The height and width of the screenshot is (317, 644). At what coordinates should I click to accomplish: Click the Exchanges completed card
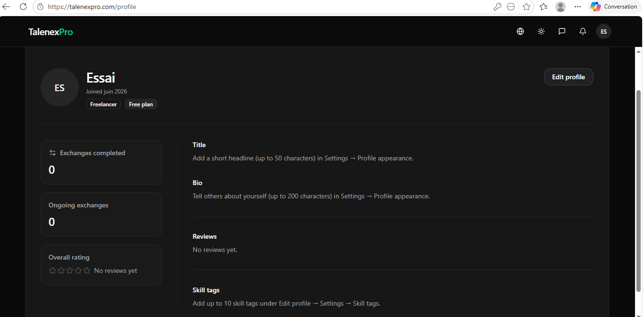pyautogui.click(x=101, y=162)
